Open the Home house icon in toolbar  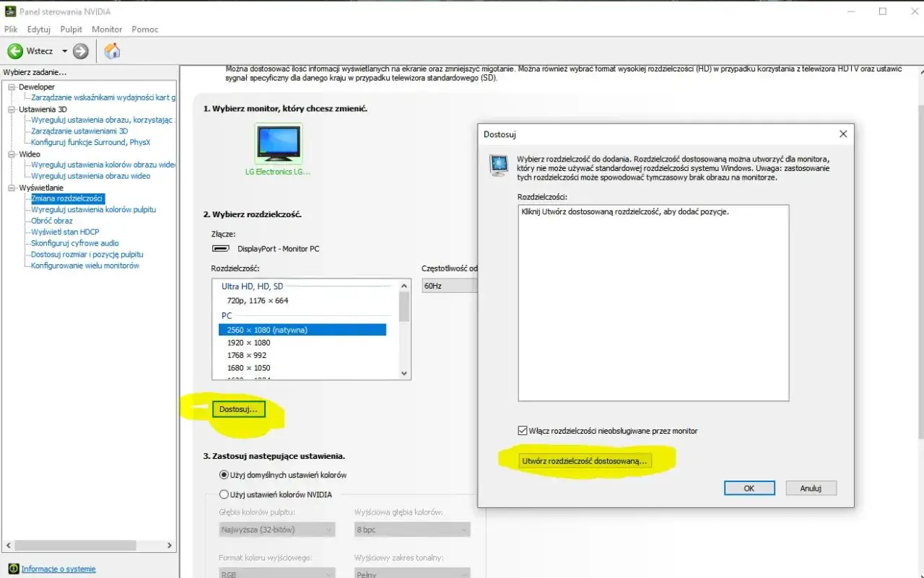pyautogui.click(x=112, y=51)
